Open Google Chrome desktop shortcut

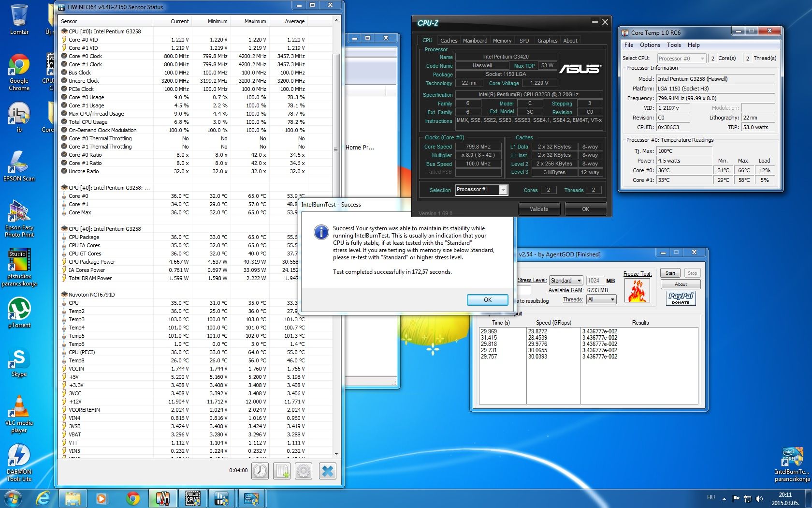coord(19,73)
